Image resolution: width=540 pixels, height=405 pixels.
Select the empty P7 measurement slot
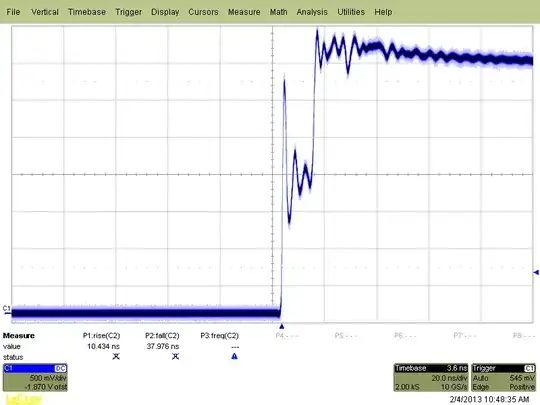465,335
